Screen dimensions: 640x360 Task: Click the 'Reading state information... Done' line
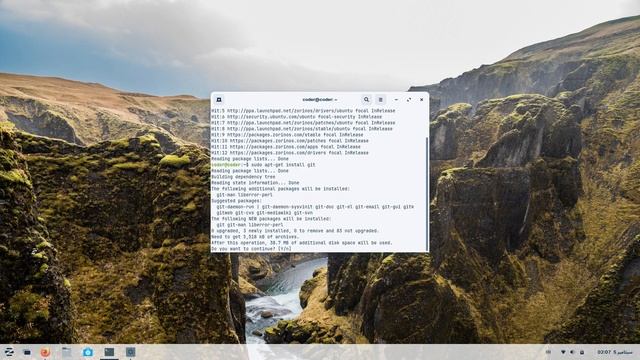[255, 183]
